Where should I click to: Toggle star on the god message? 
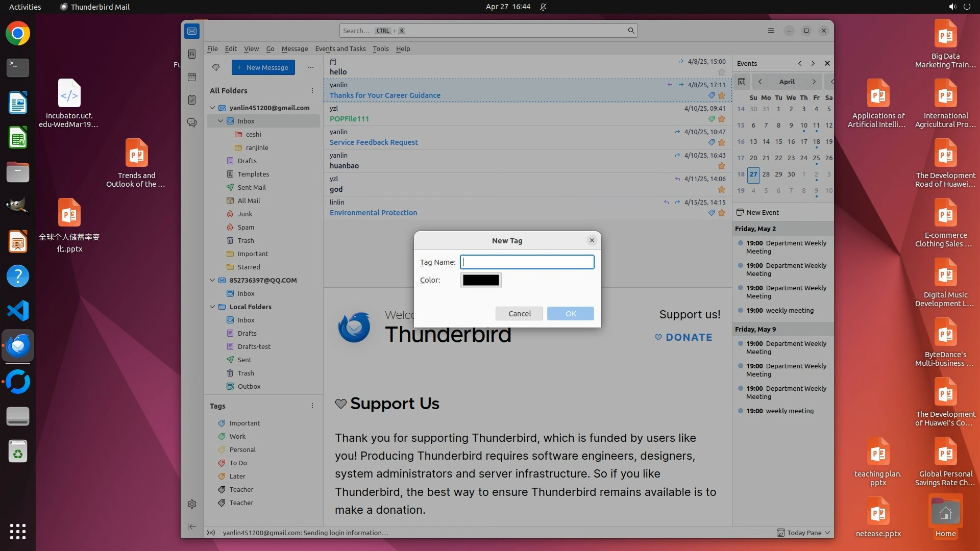pos(721,189)
